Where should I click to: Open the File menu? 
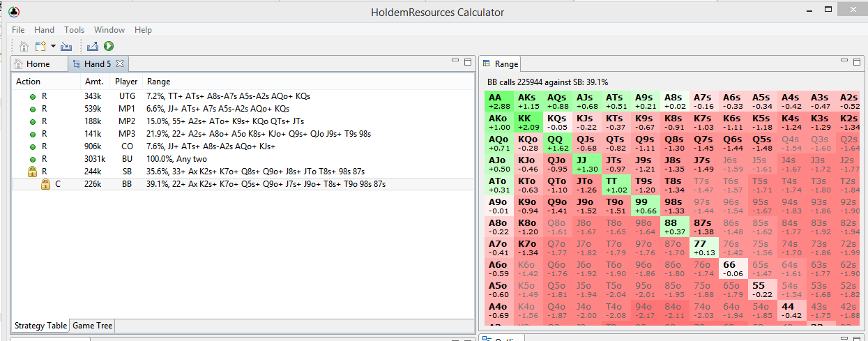point(18,30)
